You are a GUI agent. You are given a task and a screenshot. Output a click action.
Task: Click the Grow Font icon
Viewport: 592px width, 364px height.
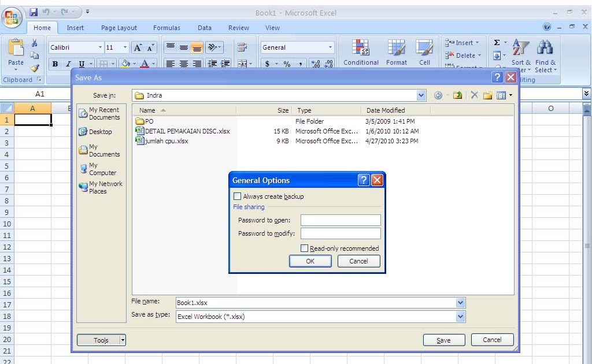pos(138,47)
